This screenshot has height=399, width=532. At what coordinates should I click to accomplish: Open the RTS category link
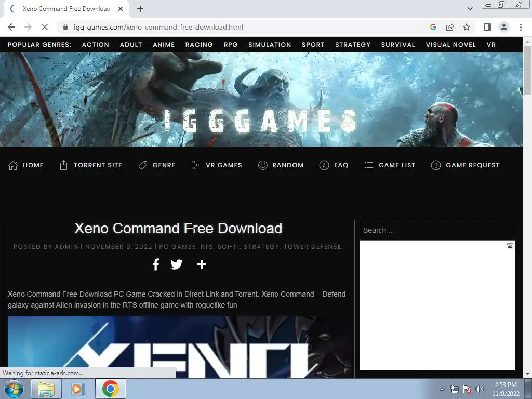click(x=207, y=247)
